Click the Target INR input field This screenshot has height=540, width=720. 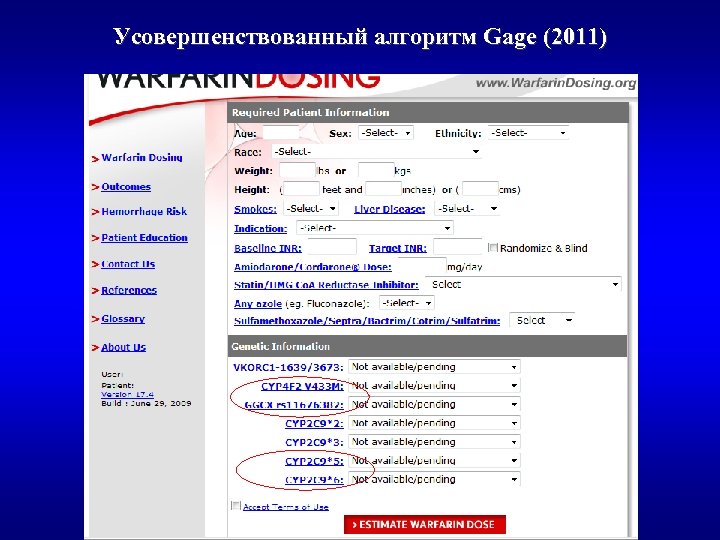457,247
